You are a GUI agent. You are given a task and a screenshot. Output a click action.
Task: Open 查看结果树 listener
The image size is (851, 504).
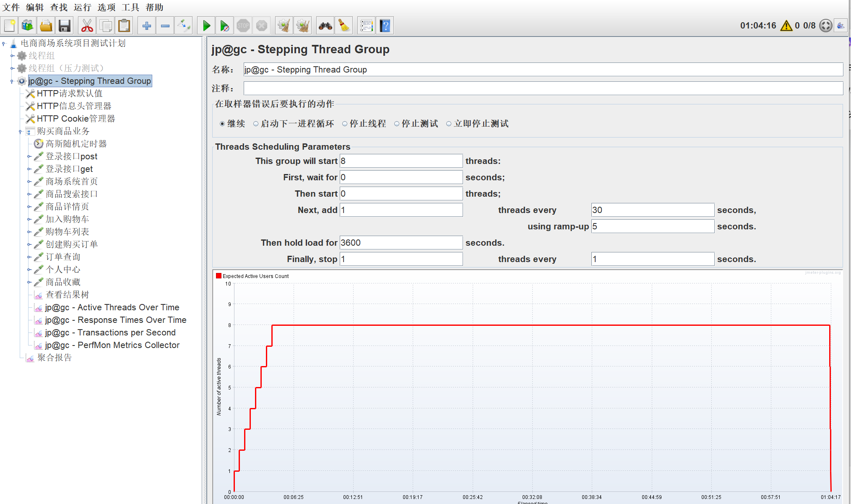pos(67,295)
